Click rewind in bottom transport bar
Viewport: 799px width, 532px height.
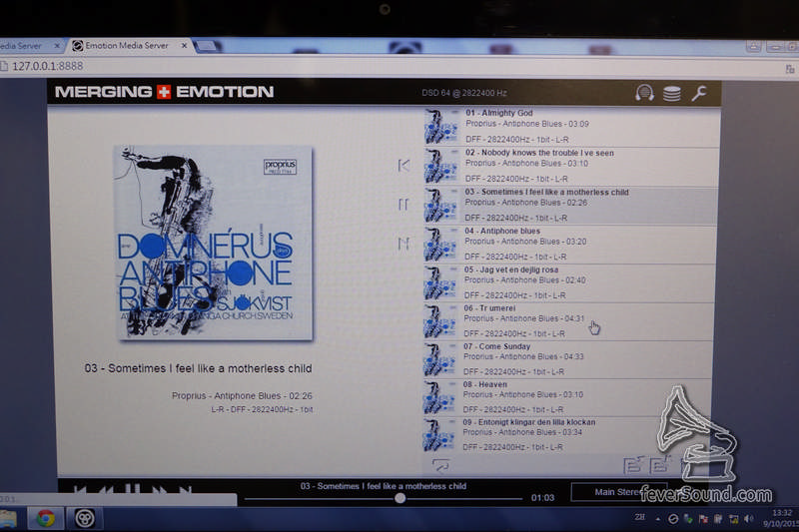click(x=106, y=490)
